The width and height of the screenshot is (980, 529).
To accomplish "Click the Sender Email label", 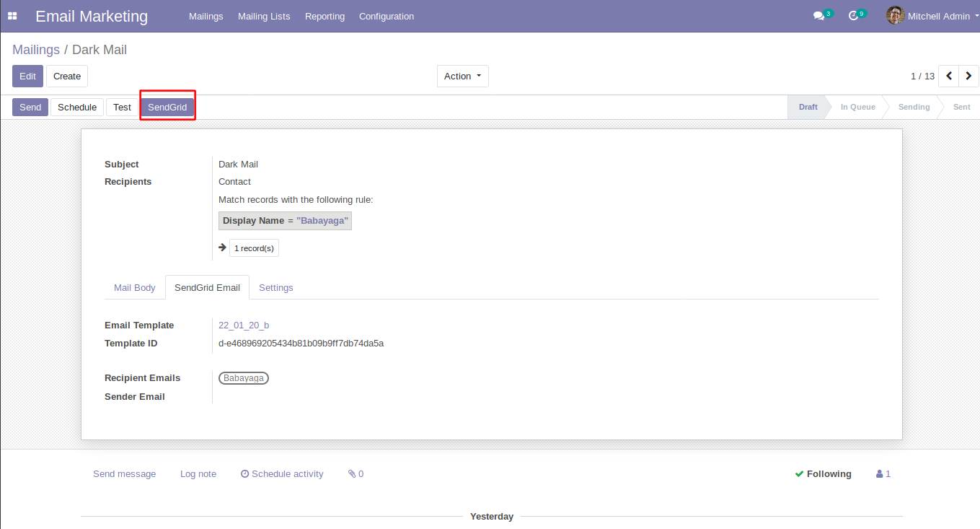I will (135, 397).
